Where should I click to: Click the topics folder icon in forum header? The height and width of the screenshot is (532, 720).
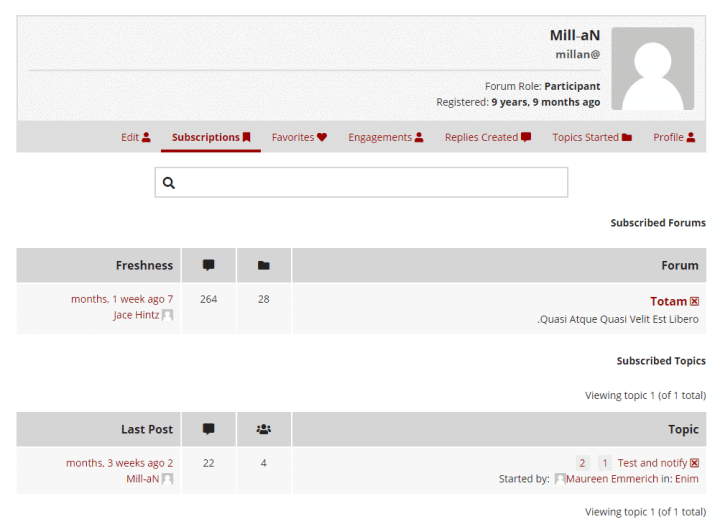(x=264, y=265)
